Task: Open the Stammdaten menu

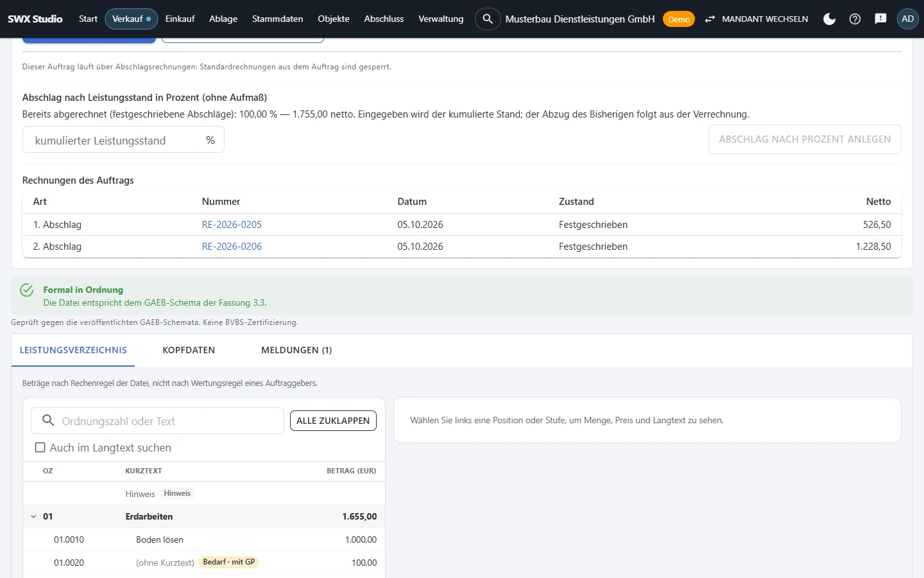Action: [277, 19]
